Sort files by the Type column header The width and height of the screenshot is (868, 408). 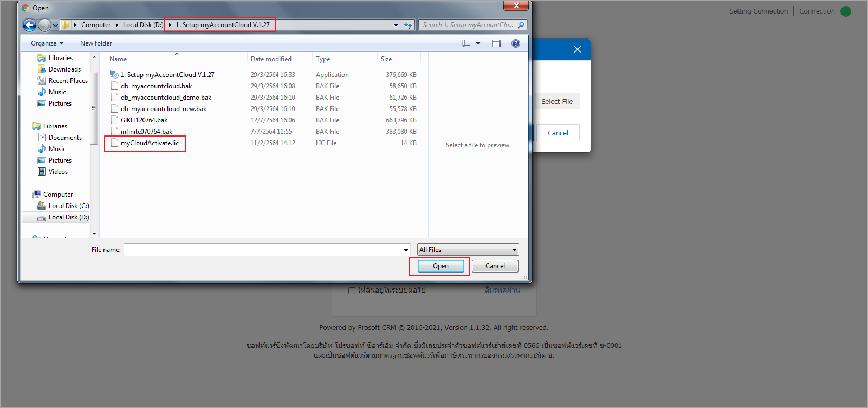pyautogui.click(x=323, y=59)
